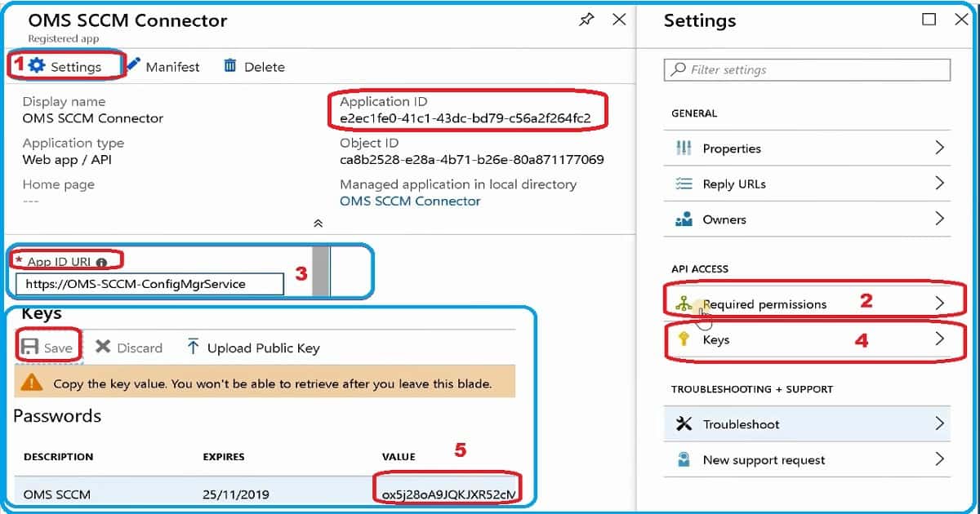Click the Copy the key value warning text
Image resolution: width=980 pixels, height=514 pixels.
click(x=273, y=383)
